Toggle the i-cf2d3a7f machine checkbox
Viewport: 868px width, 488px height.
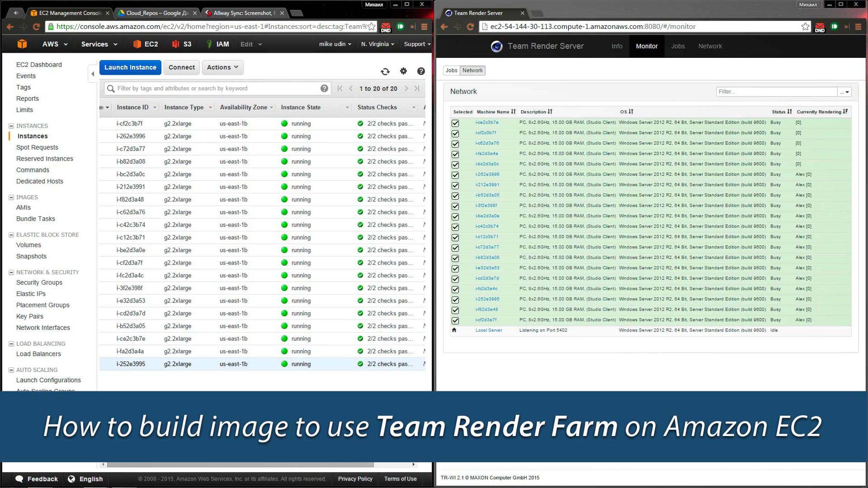455,321
